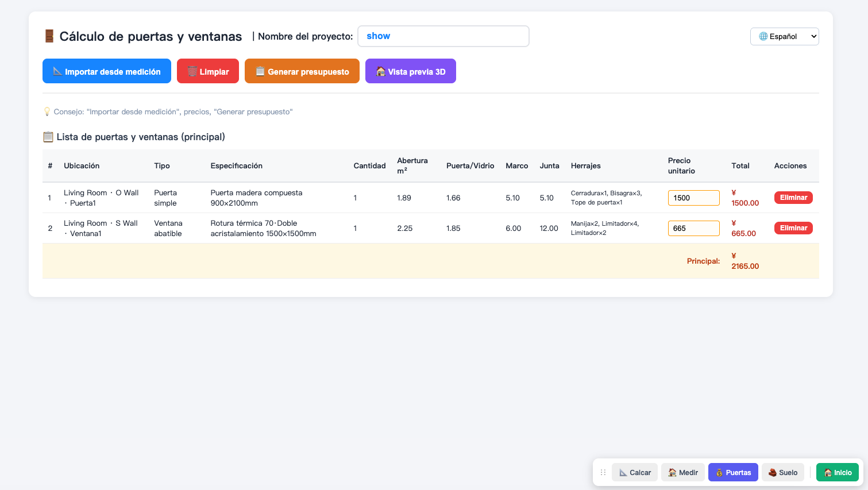Viewport: 868px width, 490px height.
Task: Click the lightbulb icon next to Consejo
Action: [47, 111]
